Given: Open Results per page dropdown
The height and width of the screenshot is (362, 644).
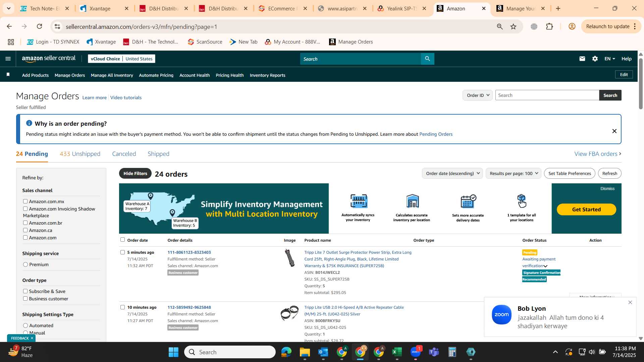Looking at the screenshot, I should [x=513, y=173].
